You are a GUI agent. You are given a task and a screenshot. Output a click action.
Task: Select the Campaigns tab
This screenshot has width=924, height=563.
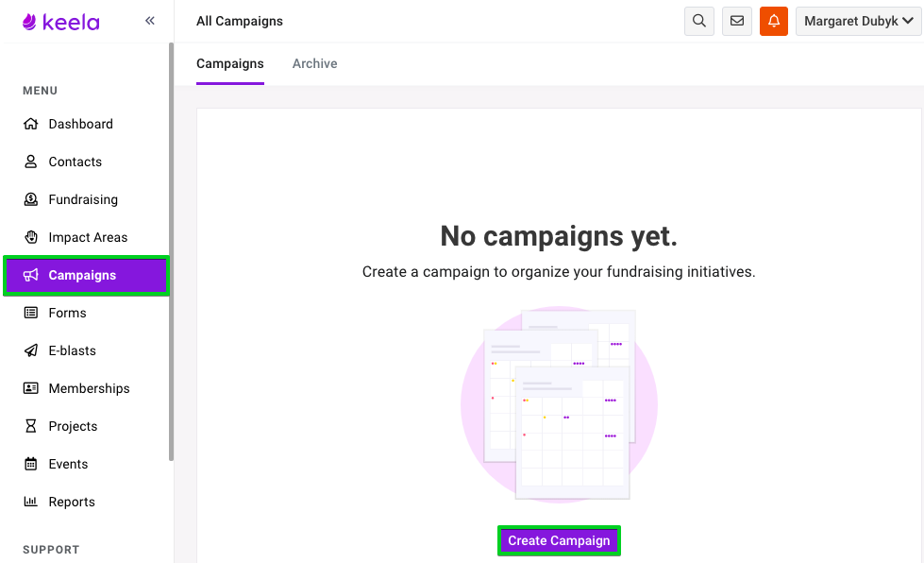click(x=230, y=63)
